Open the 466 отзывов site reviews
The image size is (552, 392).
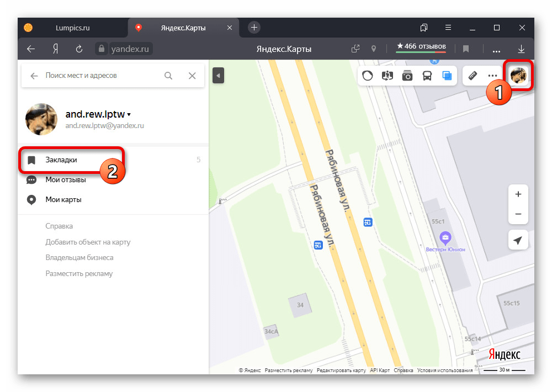pyautogui.click(x=421, y=47)
